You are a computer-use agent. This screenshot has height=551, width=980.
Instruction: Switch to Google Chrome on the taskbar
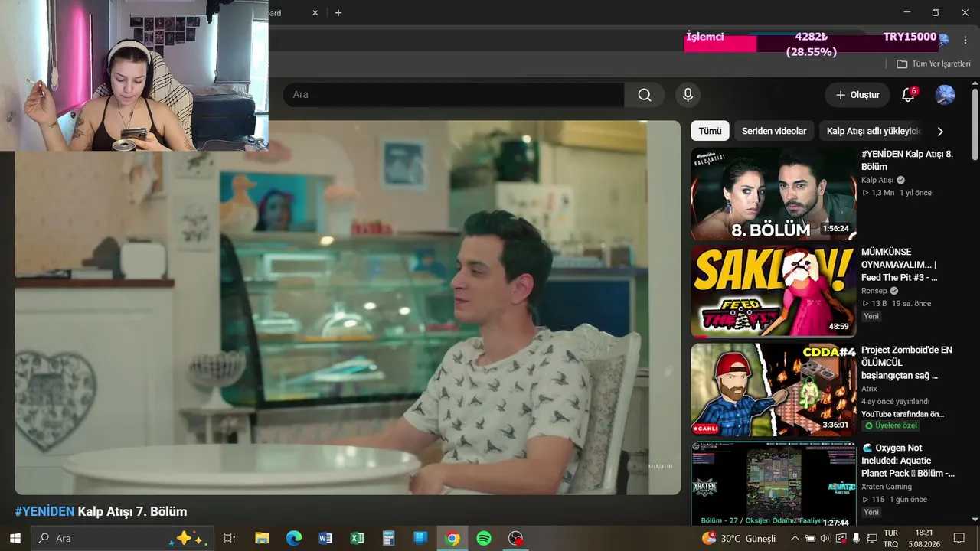452,538
